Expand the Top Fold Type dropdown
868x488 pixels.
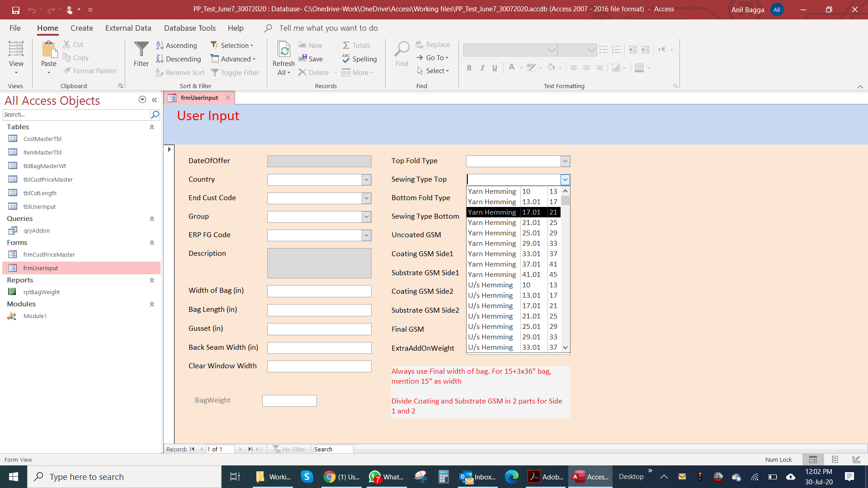click(565, 161)
